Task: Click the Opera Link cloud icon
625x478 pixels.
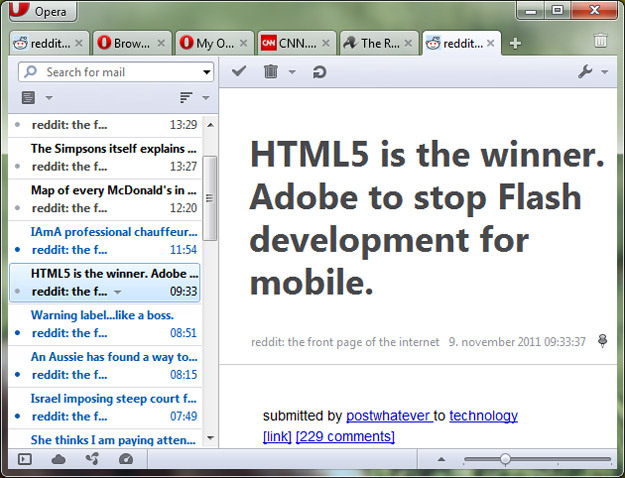Action: (x=59, y=459)
